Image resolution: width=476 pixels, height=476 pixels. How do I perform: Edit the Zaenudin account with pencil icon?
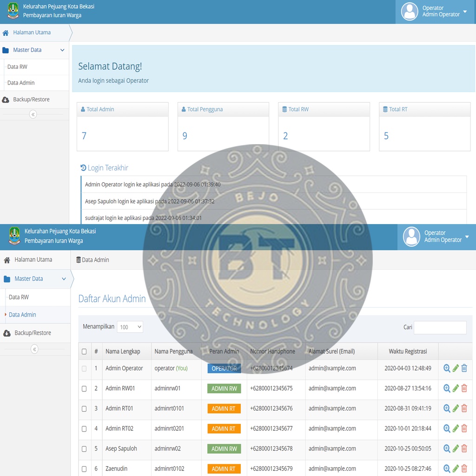456,469
